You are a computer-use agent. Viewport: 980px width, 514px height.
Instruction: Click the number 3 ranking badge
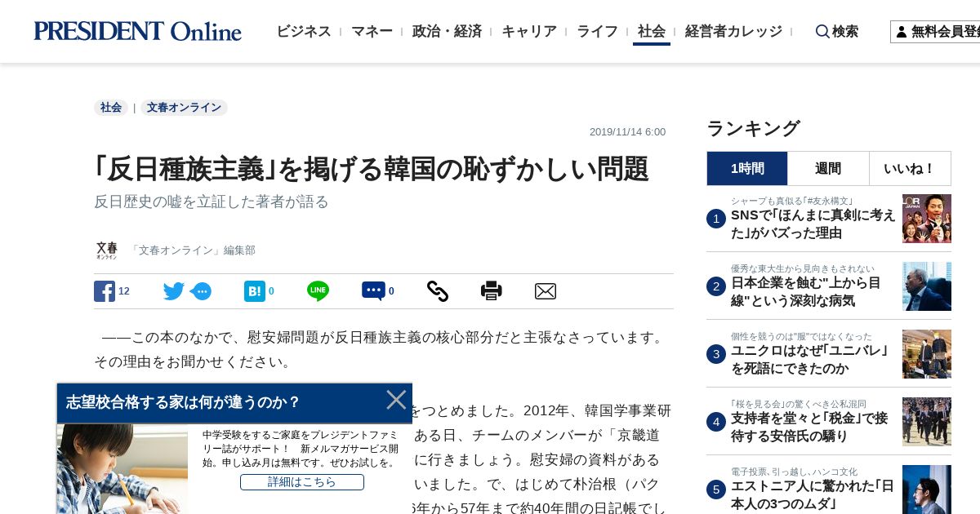point(716,354)
